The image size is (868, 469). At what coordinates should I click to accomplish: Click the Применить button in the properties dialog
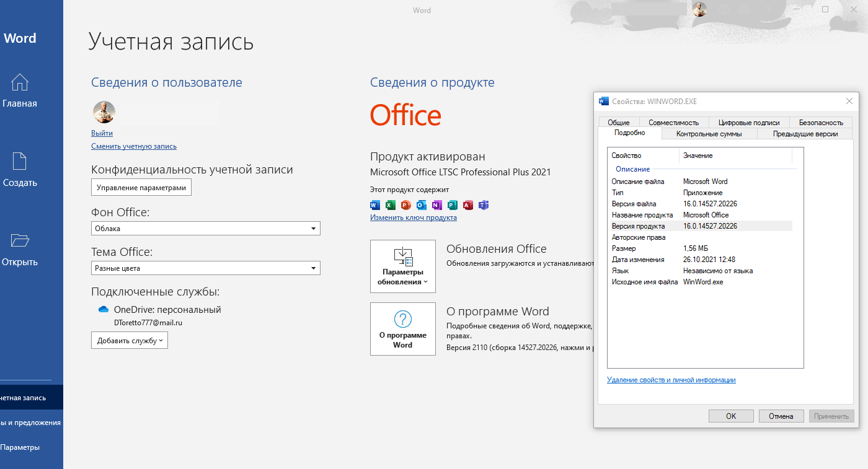831,416
